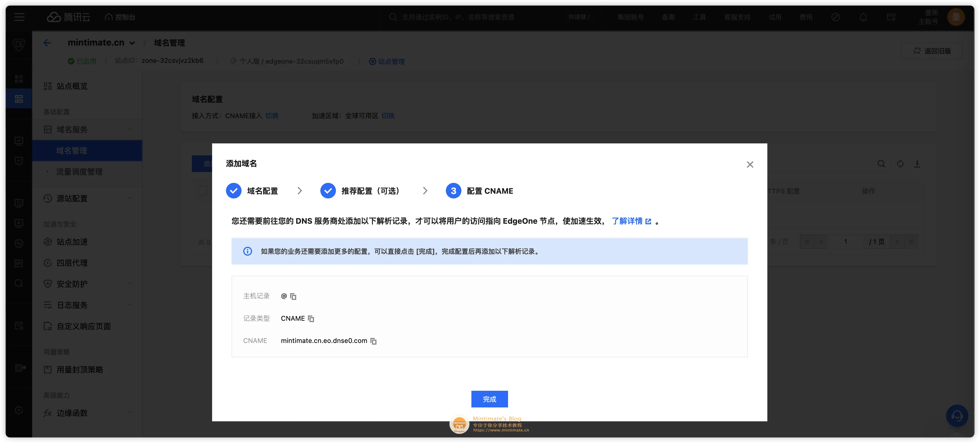Expand 源站配置 sidebar group
The width and height of the screenshot is (980, 443).
pyautogui.click(x=87, y=198)
